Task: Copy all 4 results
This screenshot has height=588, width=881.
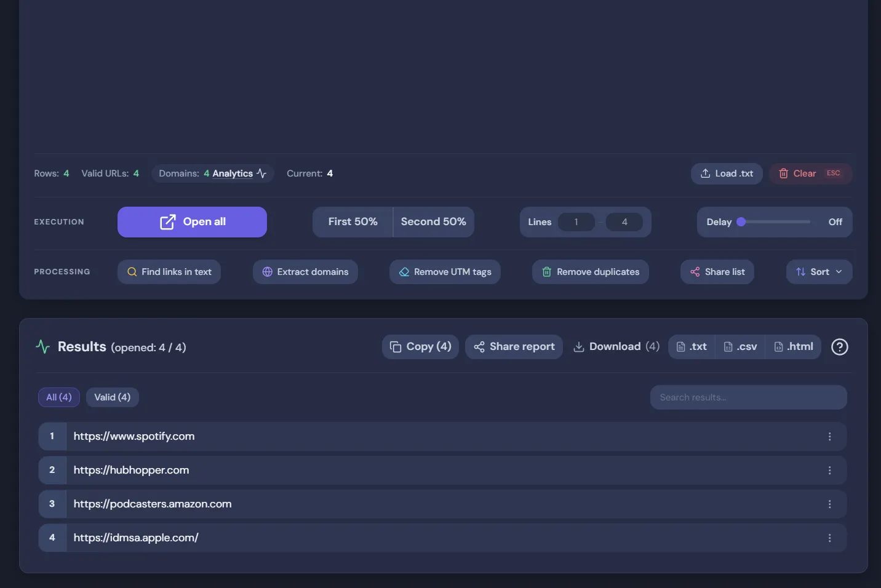Action: 420,347
